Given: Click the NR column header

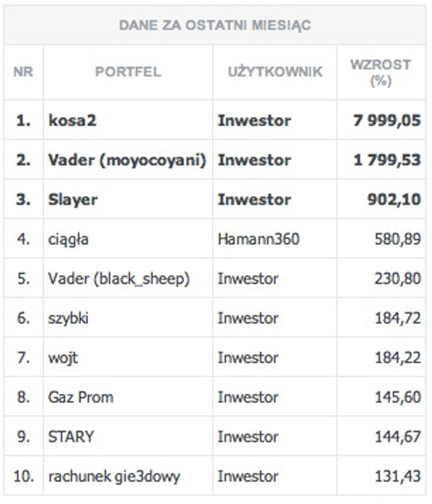Looking at the screenshot, I should (23, 72).
